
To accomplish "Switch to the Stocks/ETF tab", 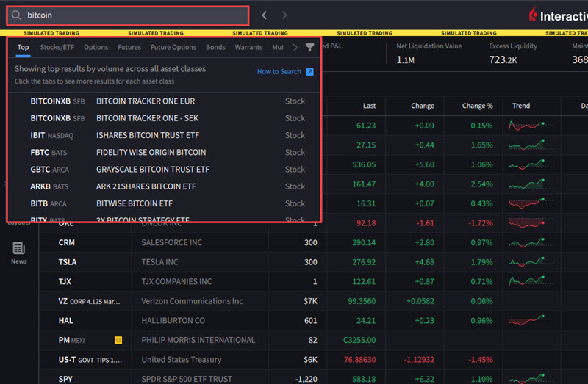I will [x=57, y=48].
